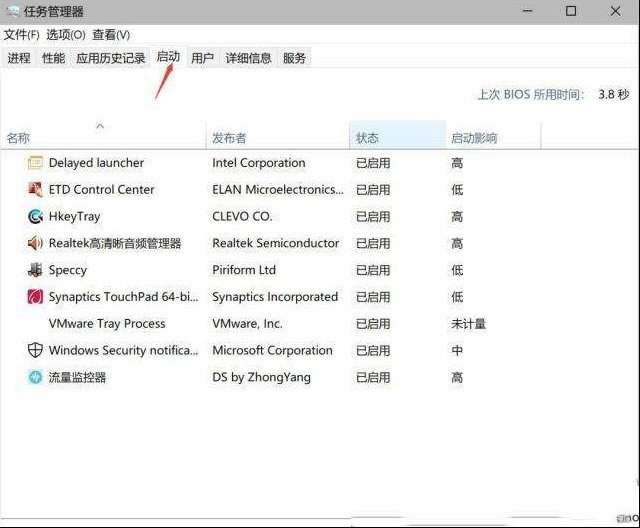
Task: Click the Synaptics TouchPad icon
Action: [x=35, y=297]
